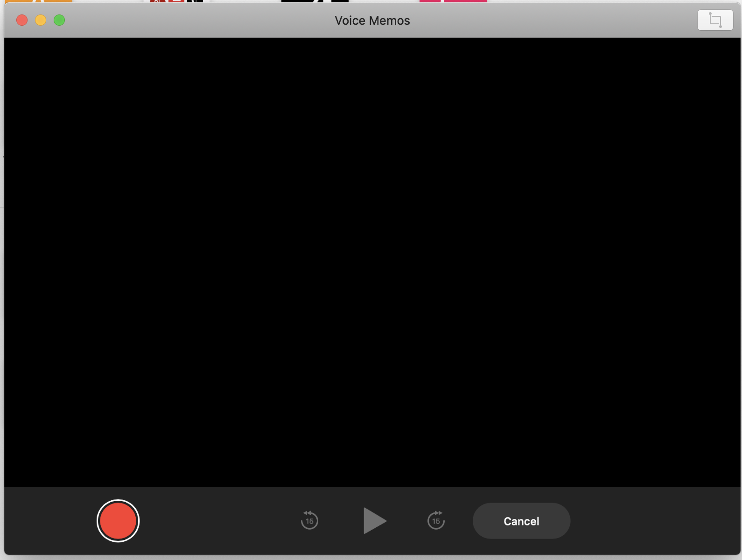The width and height of the screenshot is (742, 560).
Task: Skip back 15 seconds
Action: tap(309, 520)
